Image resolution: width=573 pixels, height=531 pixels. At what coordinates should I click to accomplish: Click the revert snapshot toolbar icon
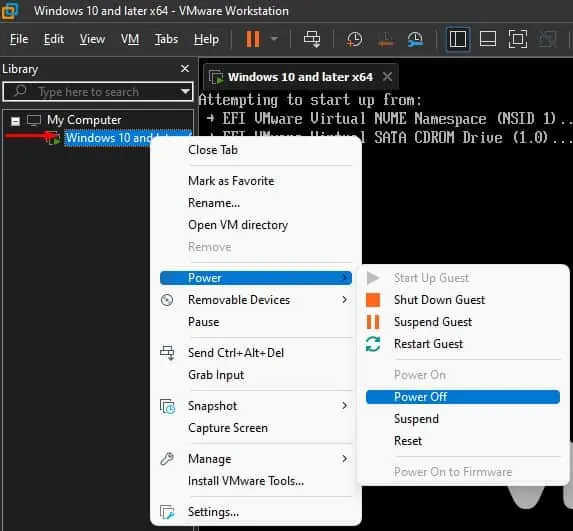[386, 40]
